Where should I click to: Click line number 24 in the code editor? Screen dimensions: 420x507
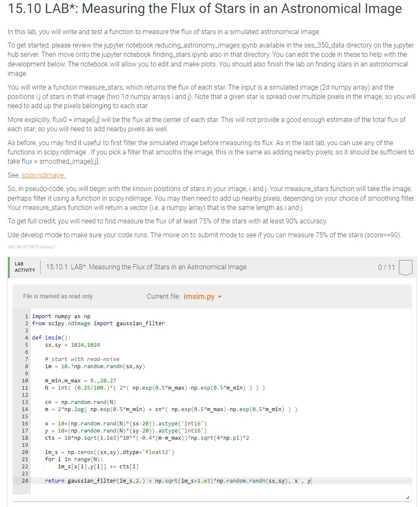pyautogui.click(x=26, y=480)
